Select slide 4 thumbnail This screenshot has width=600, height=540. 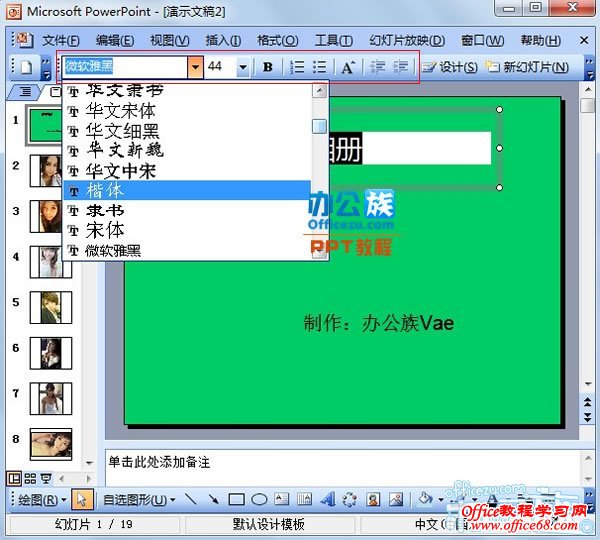[51, 262]
